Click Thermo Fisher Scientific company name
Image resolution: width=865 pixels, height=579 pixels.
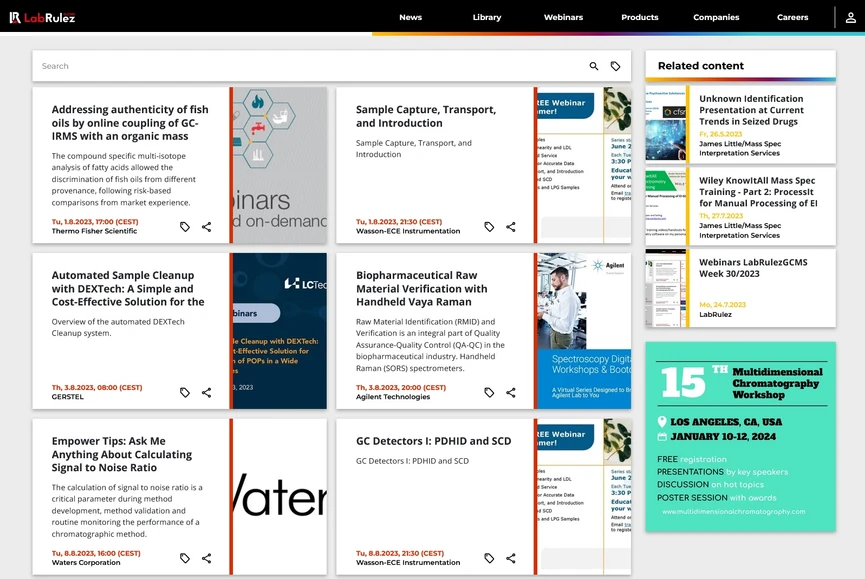click(x=94, y=231)
